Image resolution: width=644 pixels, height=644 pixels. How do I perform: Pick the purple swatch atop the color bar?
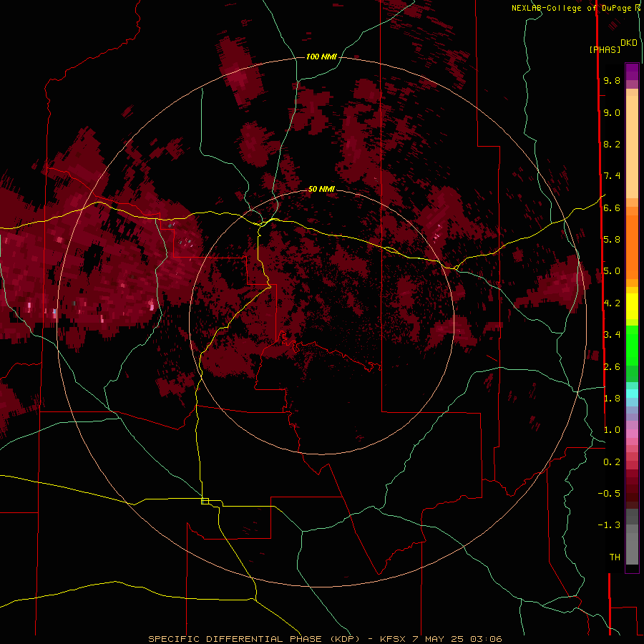632,72
